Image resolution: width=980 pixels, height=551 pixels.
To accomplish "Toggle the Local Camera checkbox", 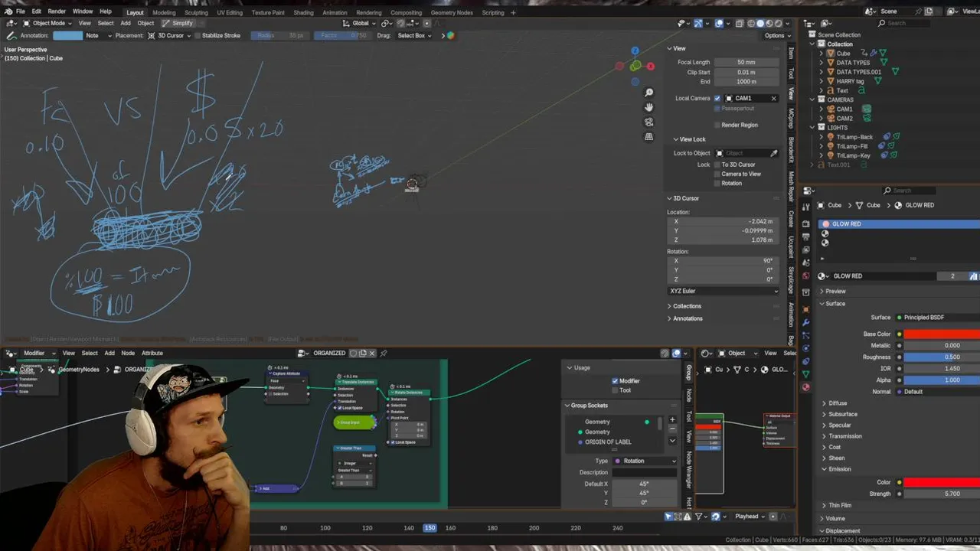I will tap(717, 98).
